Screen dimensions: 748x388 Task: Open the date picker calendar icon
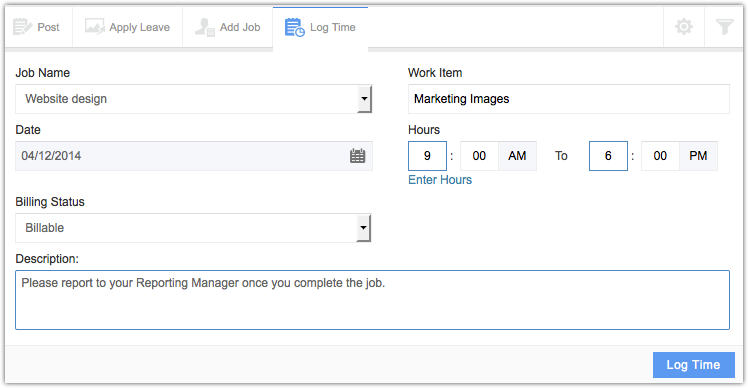[x=357, y=156]
